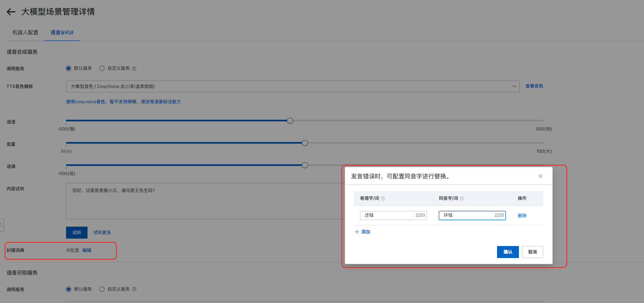
Task: Click 编辑 next to 纠错词典
Action: point(87,250)
